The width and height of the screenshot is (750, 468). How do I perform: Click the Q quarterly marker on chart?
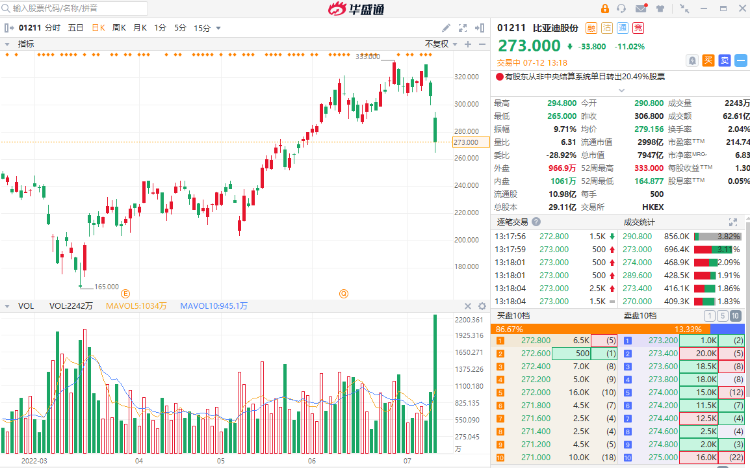(343, 293)
